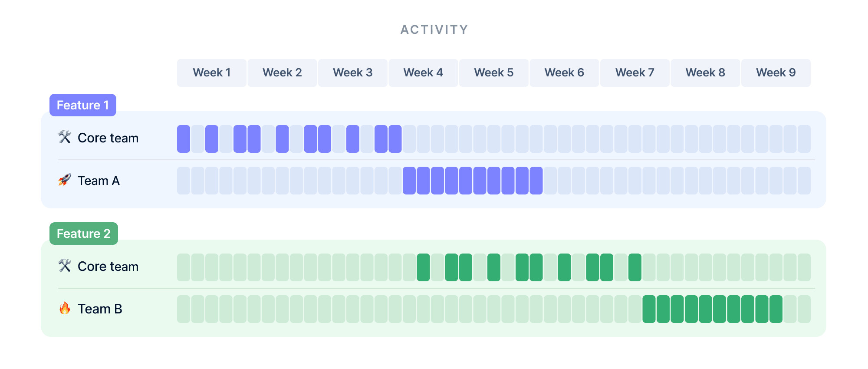Select the Feature 1 purple label
Screen dimensions: 868x369
point(82,105)
